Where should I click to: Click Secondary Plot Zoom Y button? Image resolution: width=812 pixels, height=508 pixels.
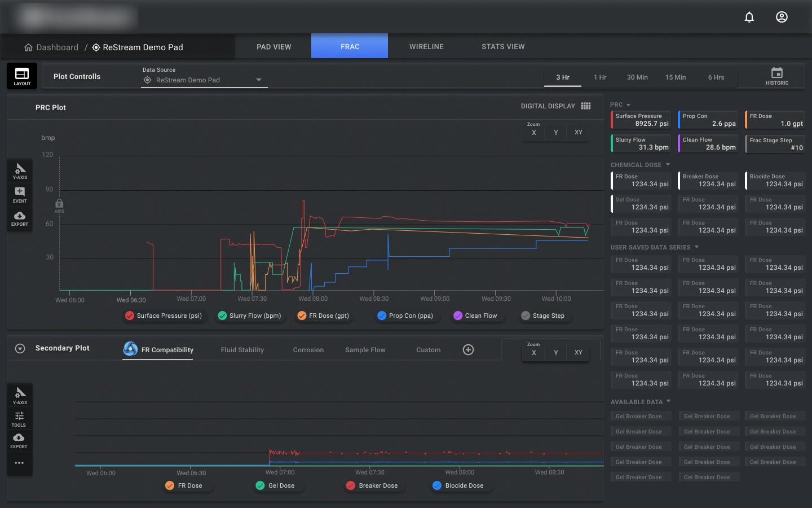[556, 353]
